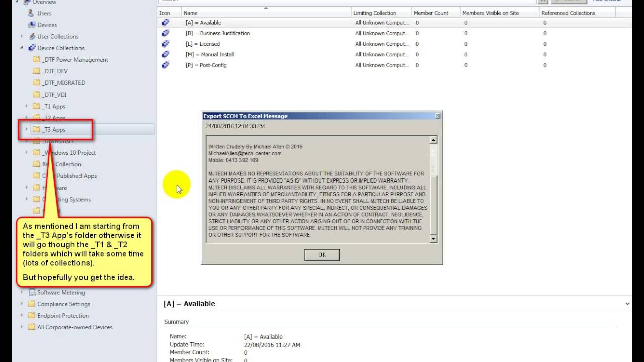The width and height of the screenshot is (644, 362).
Task: Click the Devices node icon
Action: pyautogui.click(x=31, y=25)
